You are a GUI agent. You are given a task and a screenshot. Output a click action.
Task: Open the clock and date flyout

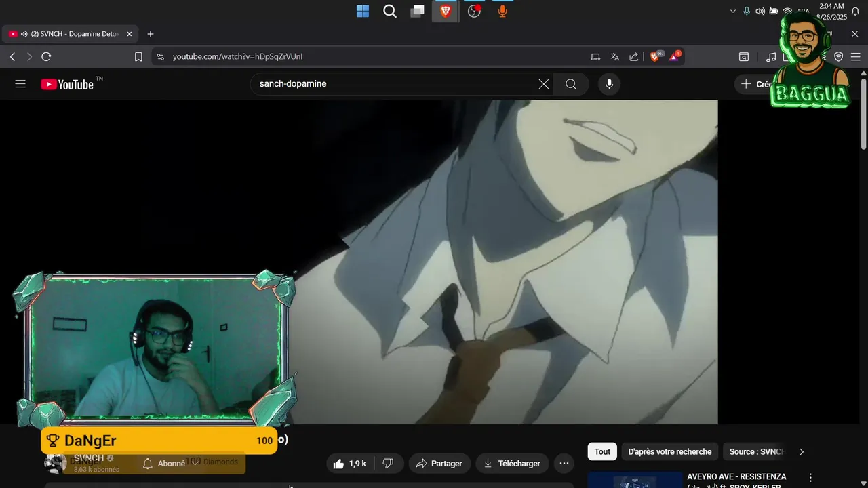(x=831, y=12)
